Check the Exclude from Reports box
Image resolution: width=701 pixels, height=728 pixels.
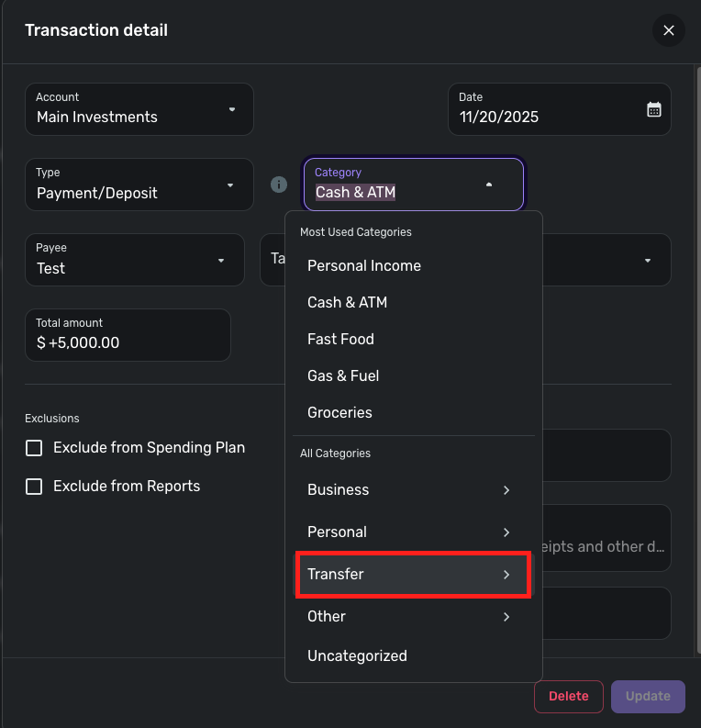tap(34, 487)
